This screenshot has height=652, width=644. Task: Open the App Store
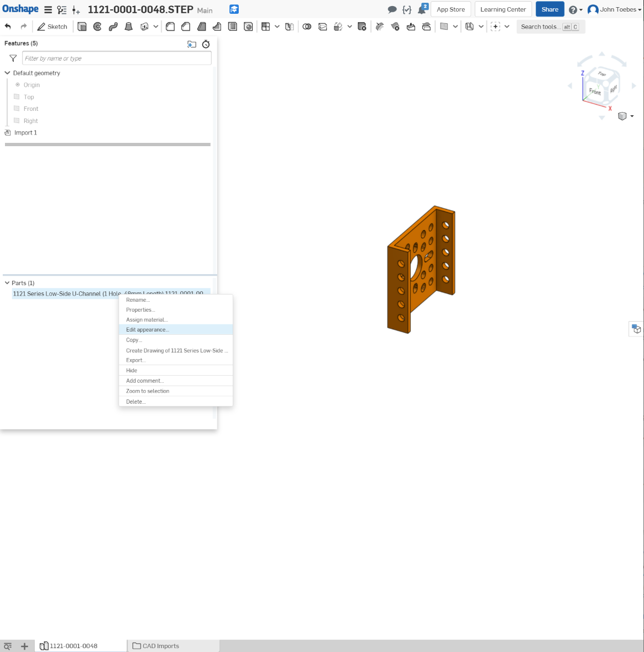pos(450,9)
